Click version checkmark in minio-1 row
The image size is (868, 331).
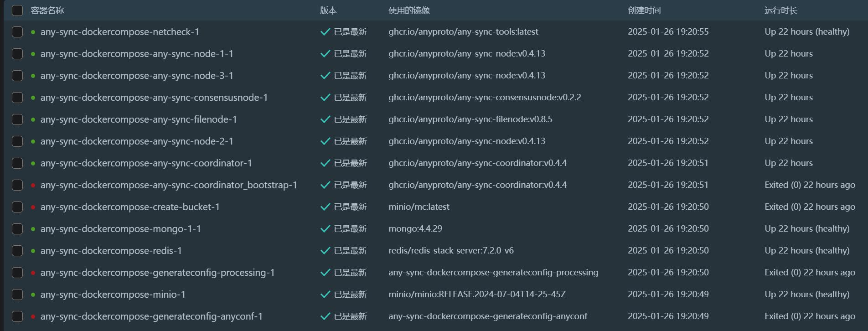pos(325,295)
